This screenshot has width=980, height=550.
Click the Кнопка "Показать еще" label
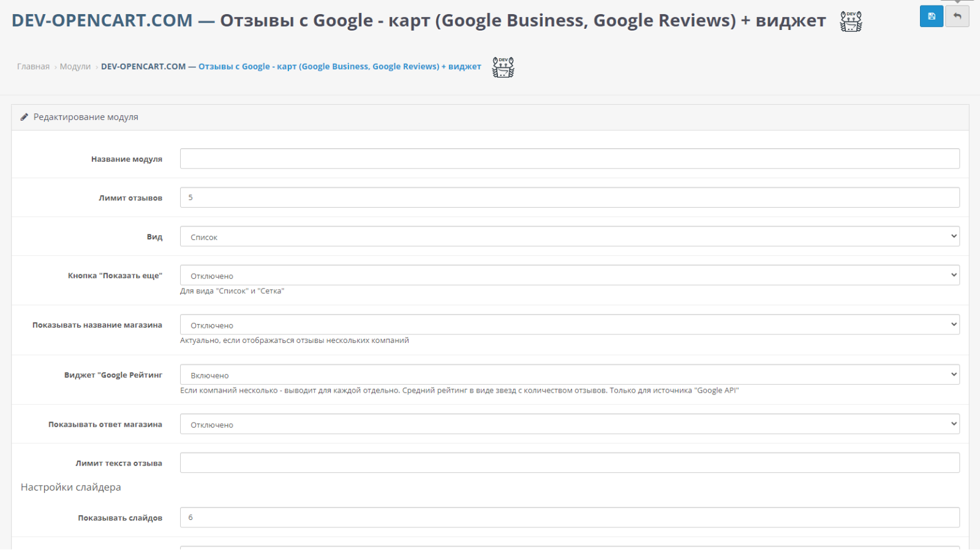pyautogui.click(x=115, y=276)
